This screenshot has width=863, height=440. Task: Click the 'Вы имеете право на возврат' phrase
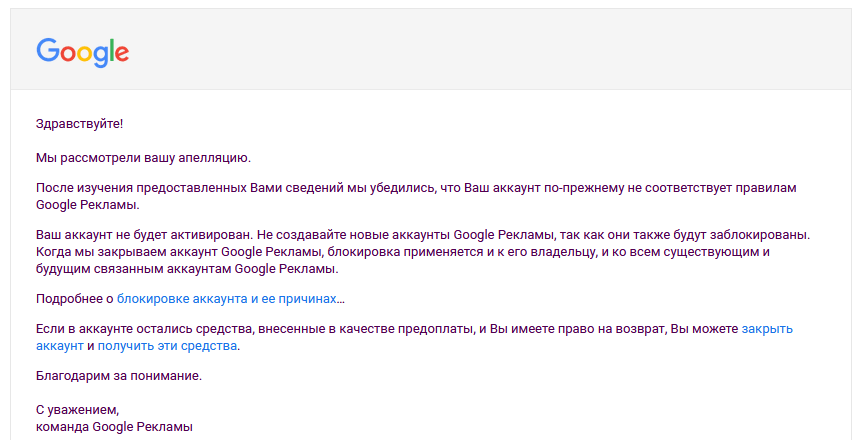(x=578, y=329)
